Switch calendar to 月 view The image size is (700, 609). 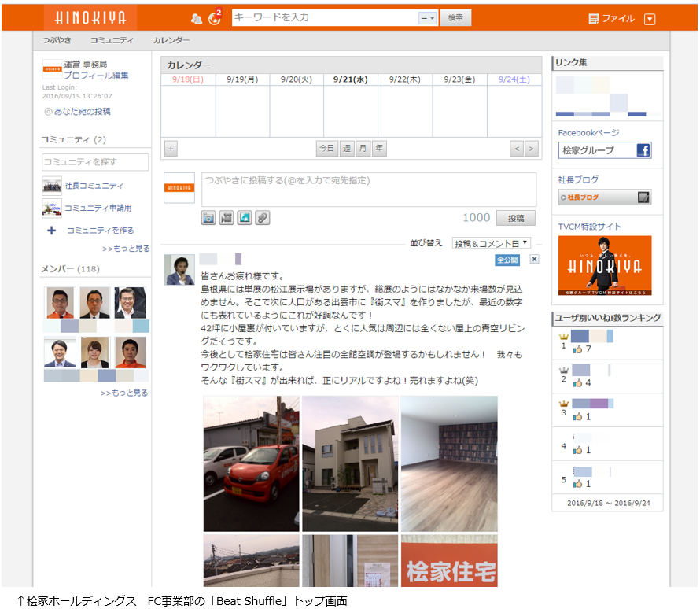pos(363,148)
